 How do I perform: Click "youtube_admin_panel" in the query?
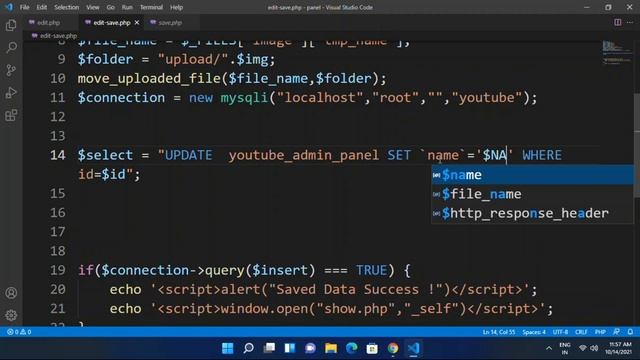coord(303,155)
